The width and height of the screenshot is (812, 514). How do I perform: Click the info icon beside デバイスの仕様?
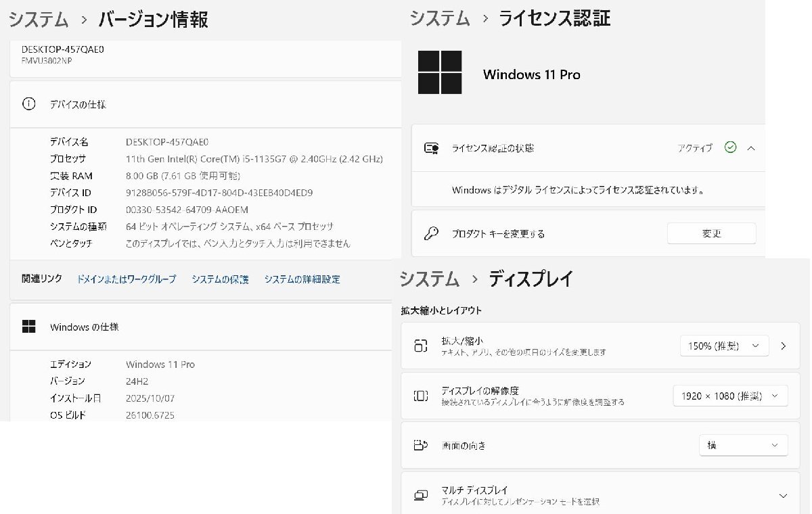29,104
